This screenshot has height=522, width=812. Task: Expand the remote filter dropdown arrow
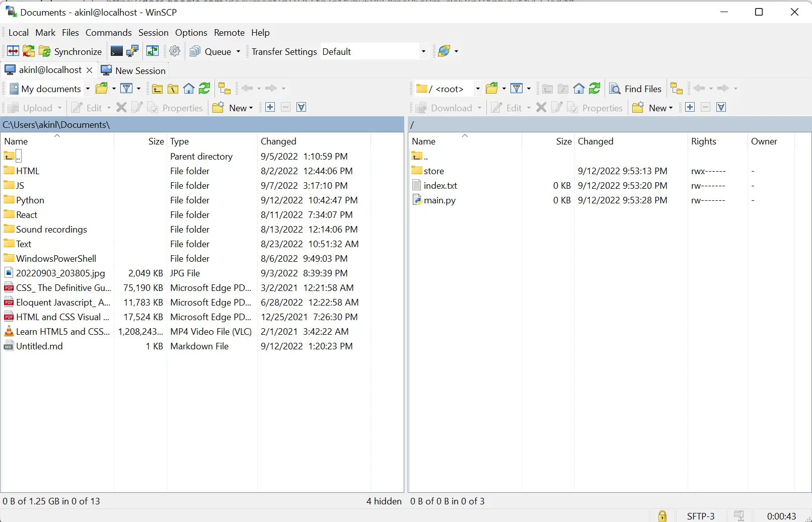tap(529, 89)
